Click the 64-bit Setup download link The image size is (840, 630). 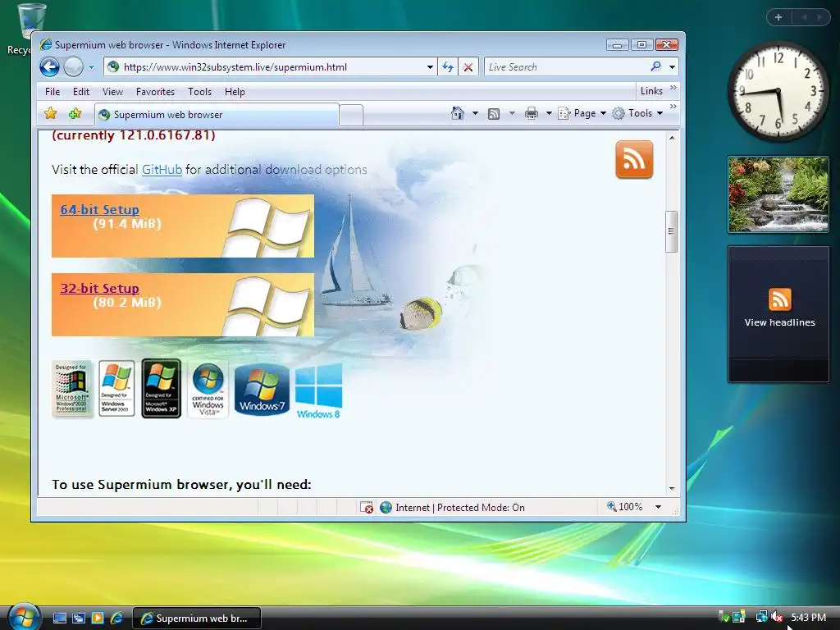pos(99,209)
